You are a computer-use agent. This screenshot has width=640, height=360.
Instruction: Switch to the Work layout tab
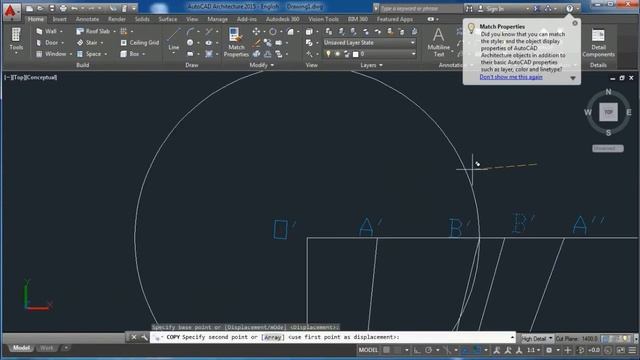47,348
